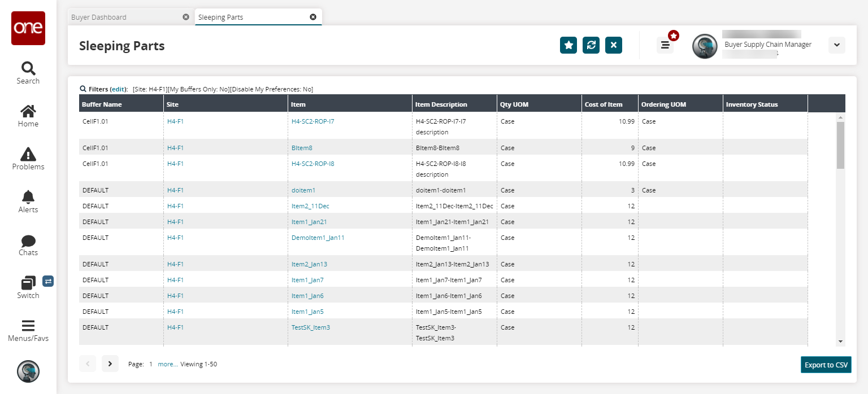Go to Home in sidebar
This screenshot has height=394, width=868.
click(28, 112)
